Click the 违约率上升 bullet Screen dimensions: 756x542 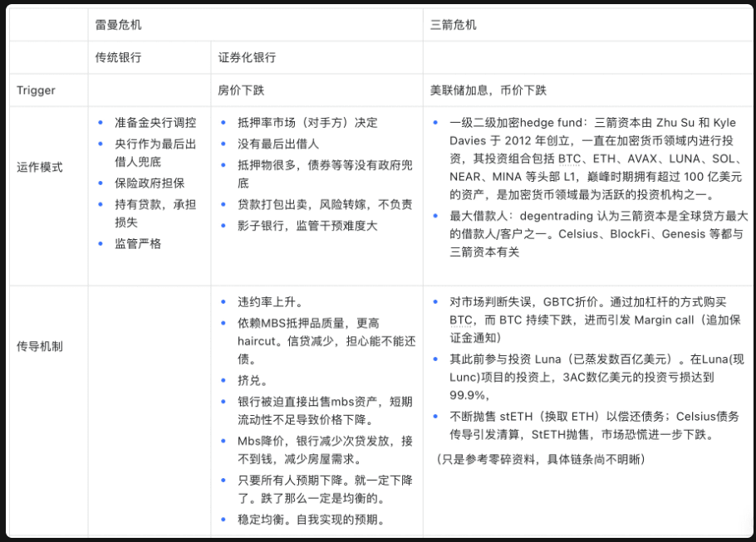pyautogui.click(x=270, y=302)
